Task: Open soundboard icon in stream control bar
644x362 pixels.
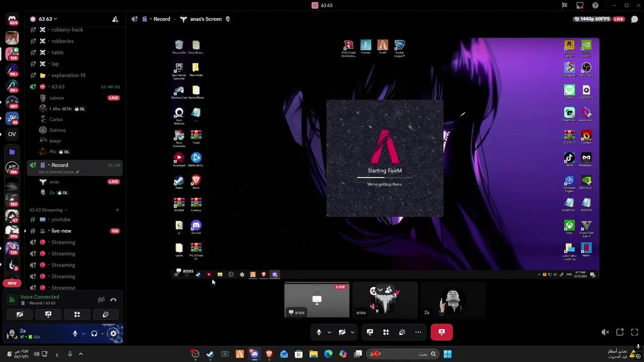Action: pyautogui.click(x=402, y=332)
